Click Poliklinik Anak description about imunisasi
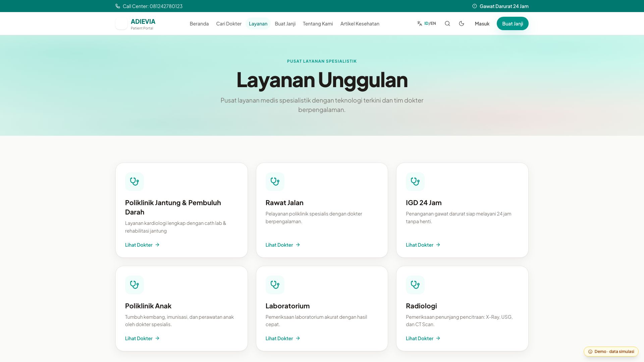This screenshot has height=362, width=644. [x=179, y=321]
